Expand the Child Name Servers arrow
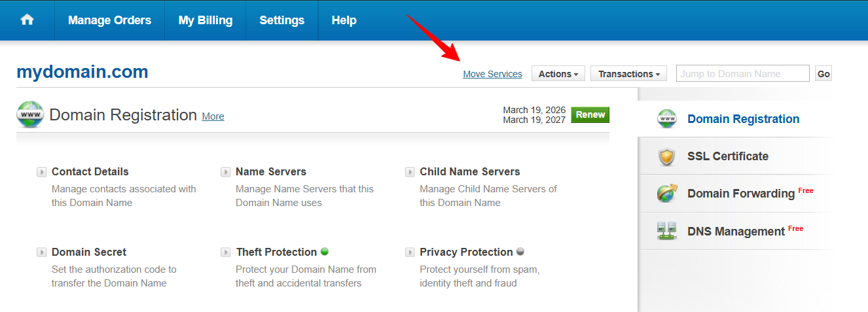 410,172
